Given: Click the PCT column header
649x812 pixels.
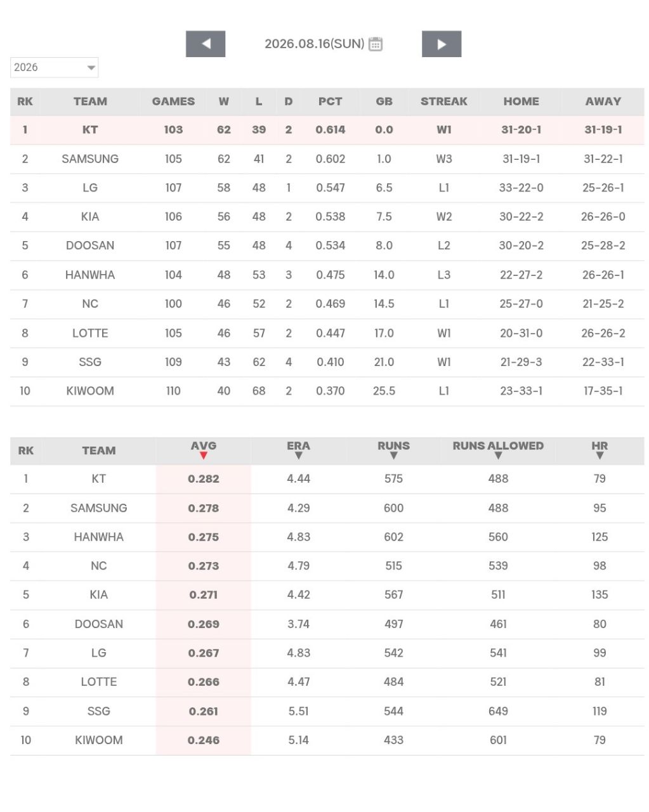Looking at the screenshot, I should [331, 101].
